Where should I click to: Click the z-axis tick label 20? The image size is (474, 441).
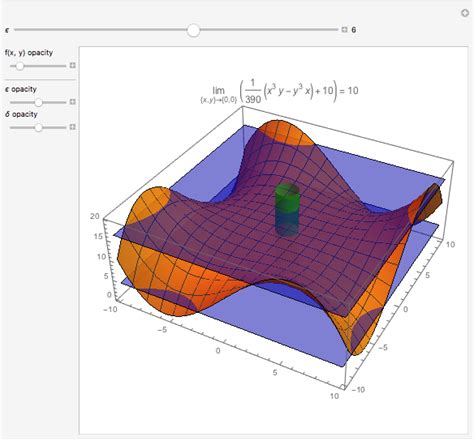[x=95, y=216]
